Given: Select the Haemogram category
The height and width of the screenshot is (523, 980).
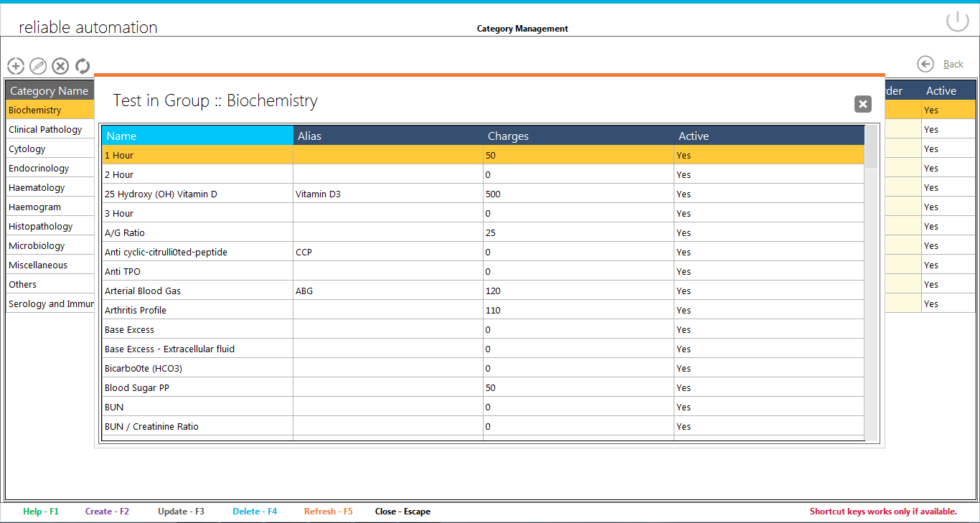Looking at the screenshot, I should pos(50,207).
